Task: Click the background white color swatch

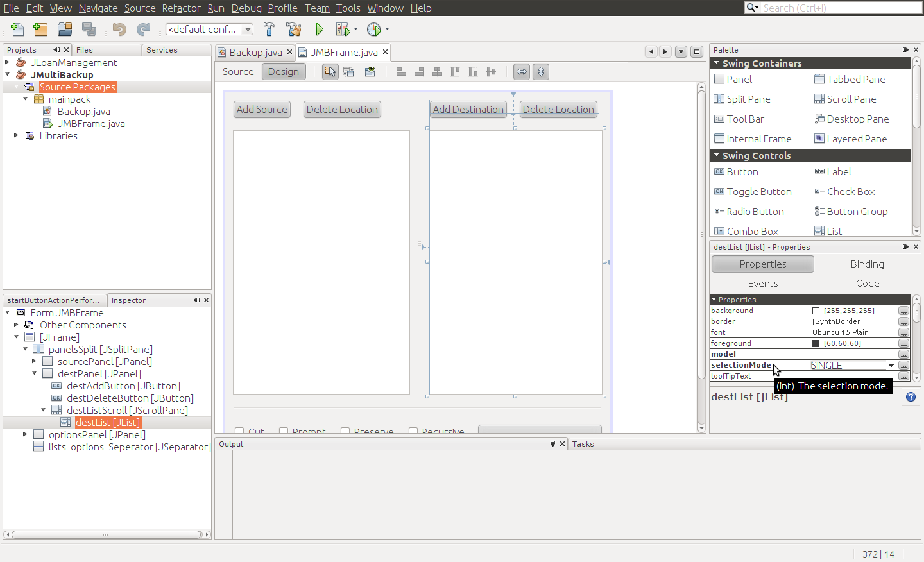Action: pos(816,311)
